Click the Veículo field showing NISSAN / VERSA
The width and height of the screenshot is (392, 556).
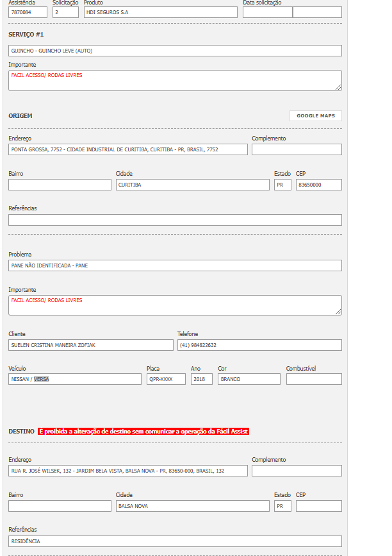(x=74, y=379)
